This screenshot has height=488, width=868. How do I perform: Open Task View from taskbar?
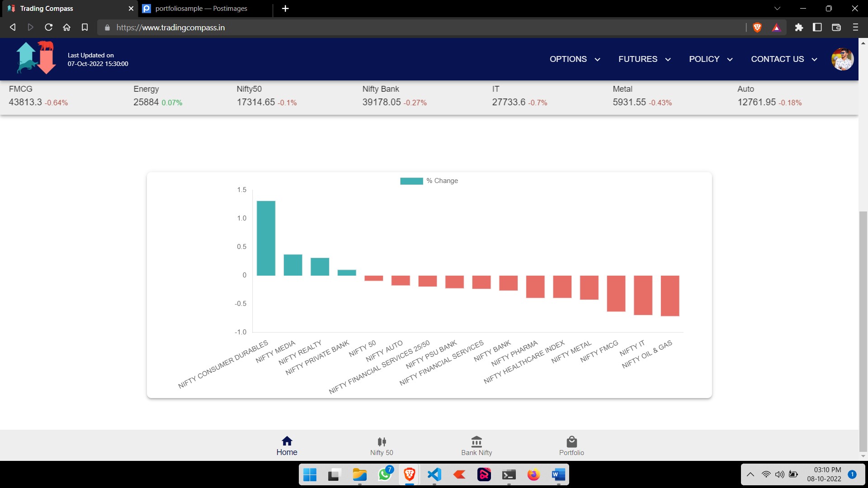click(x=334, y=474)
